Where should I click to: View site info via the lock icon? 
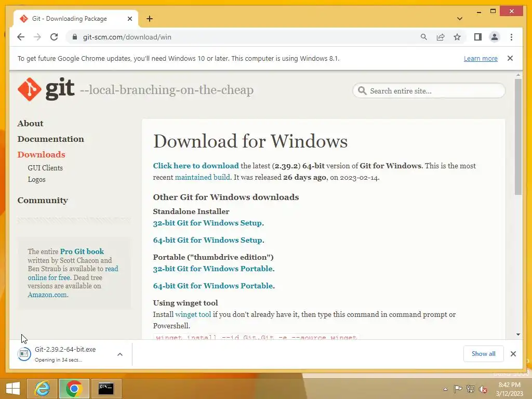[75, 37]
